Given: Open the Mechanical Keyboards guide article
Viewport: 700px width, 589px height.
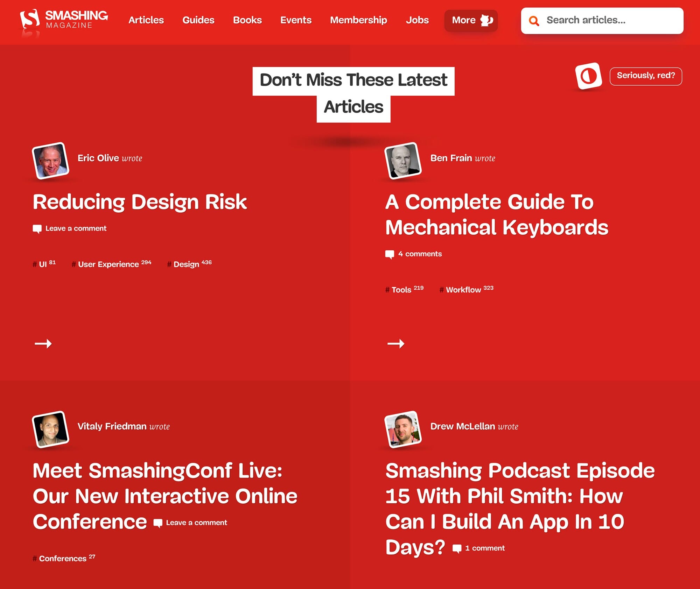Looking at the screenshot, I should [497, 215].
